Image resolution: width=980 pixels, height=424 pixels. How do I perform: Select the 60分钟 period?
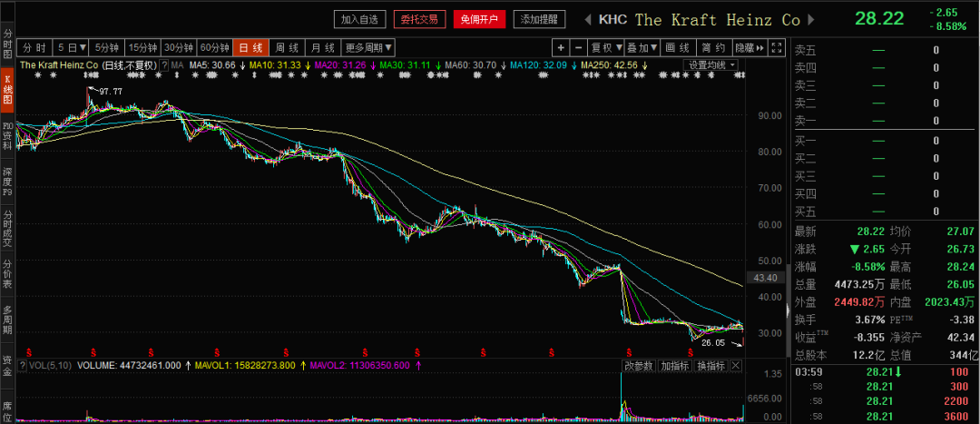coord(215,47)
